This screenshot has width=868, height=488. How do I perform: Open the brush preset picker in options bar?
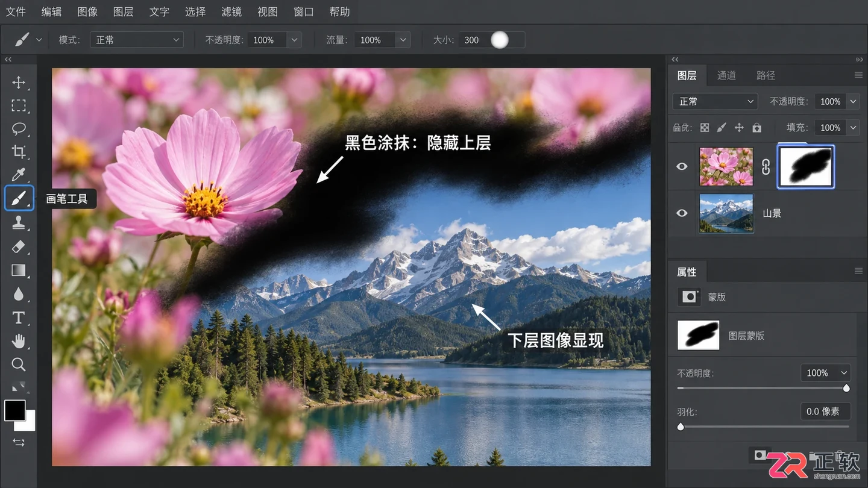pyautogui.click(x=39, y=40)
